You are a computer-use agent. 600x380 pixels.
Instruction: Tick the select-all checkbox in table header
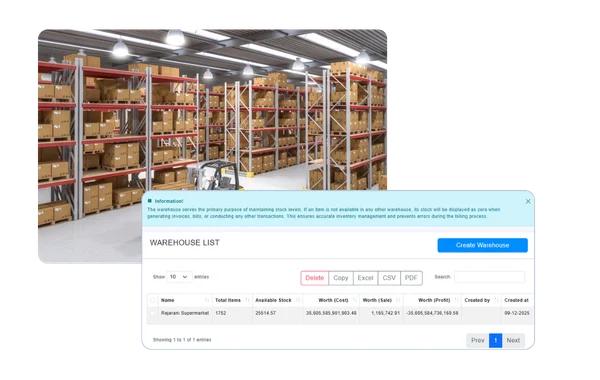(153, 300)
